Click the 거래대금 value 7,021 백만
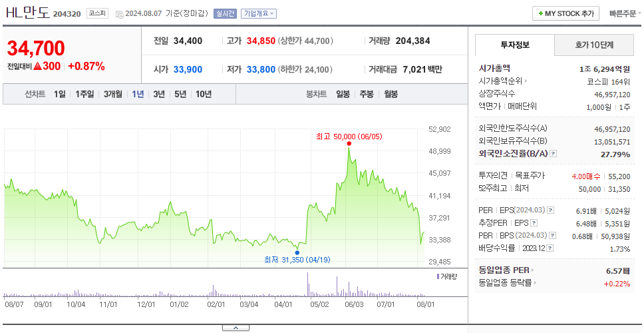 (422, 69)
